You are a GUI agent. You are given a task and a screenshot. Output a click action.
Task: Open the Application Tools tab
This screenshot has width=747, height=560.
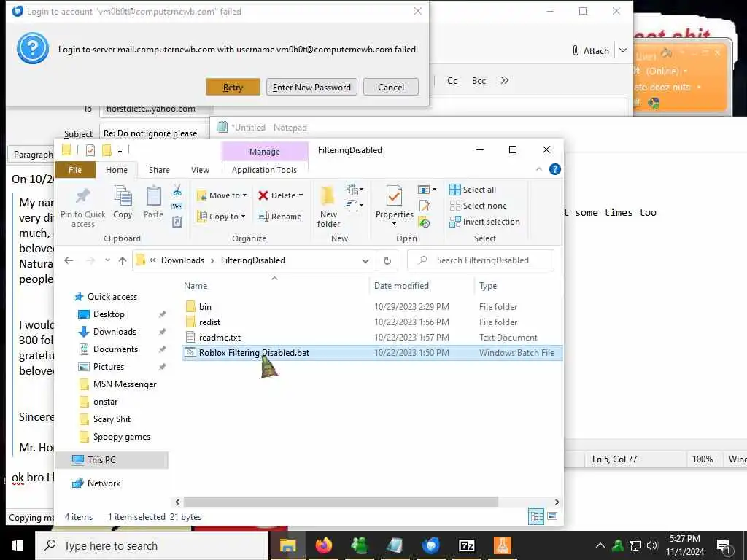pos(264,170)
